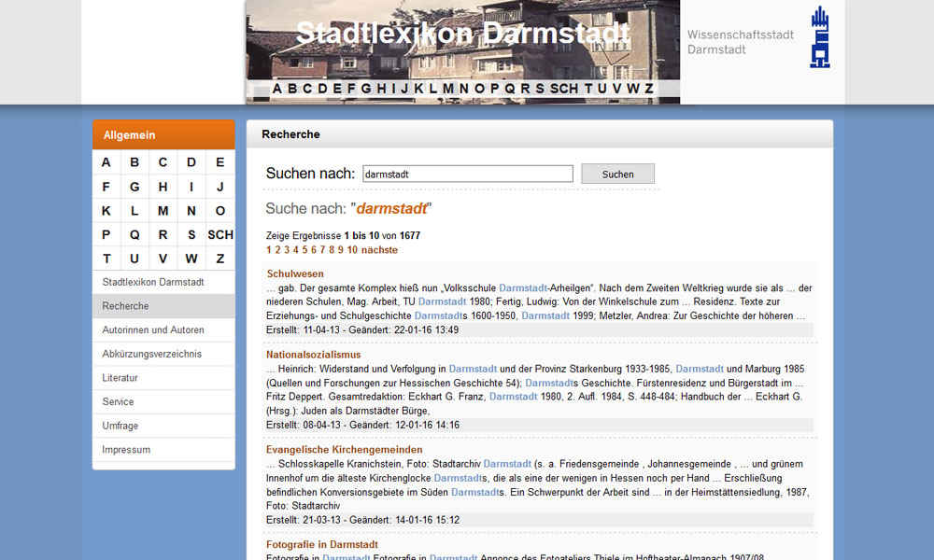The width and height of the screenshot is (934, 560).
Task: Click letter D in header alphabet bar
Action: point(322,89)
